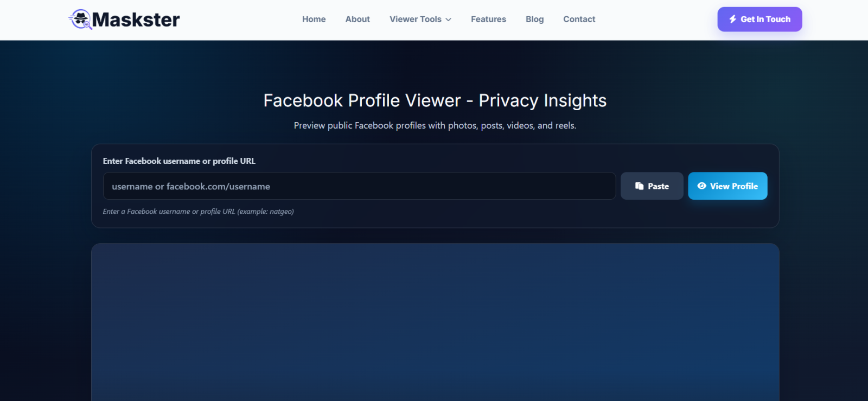Click the eye icon on View Profile button
Image resolution: width=868 pixels, height=401 pixels.
coord(701,186)
